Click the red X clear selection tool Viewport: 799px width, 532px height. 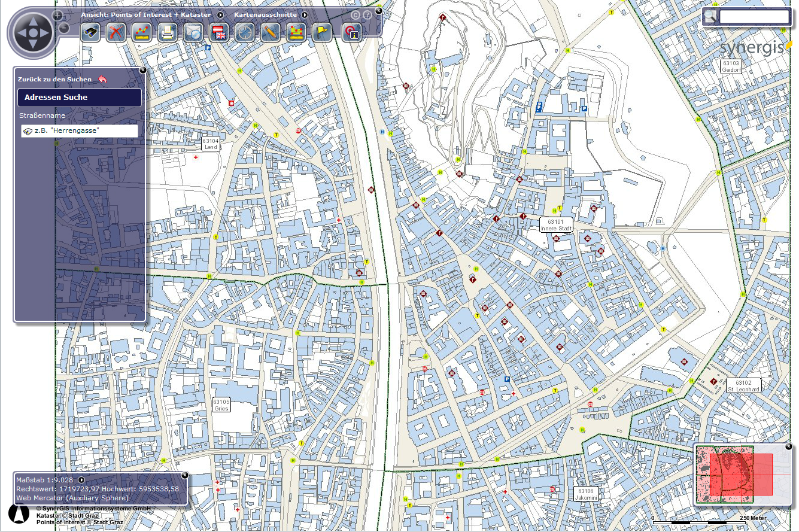coord(116,33)
